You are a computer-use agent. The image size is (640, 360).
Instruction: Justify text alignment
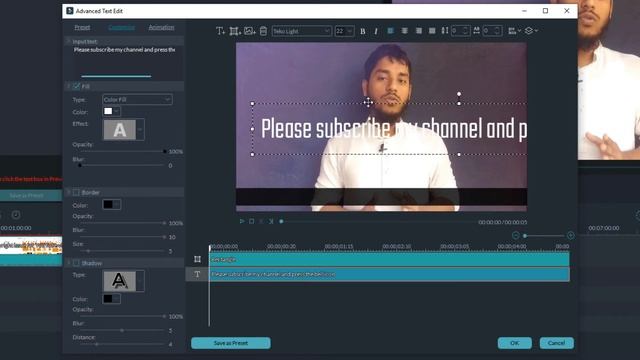pyautogui.click(x=432, y=31)
